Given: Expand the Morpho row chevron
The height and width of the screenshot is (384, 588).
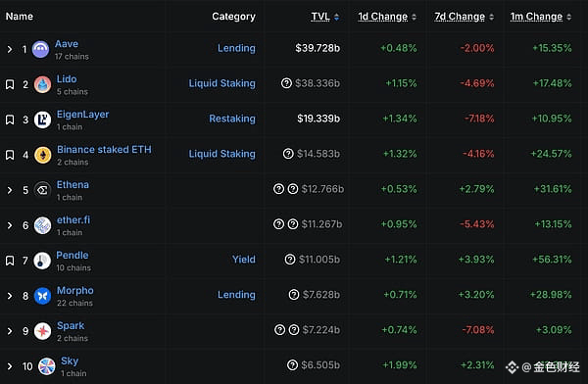Looking at the screenshot, I should tap(10, 296).
